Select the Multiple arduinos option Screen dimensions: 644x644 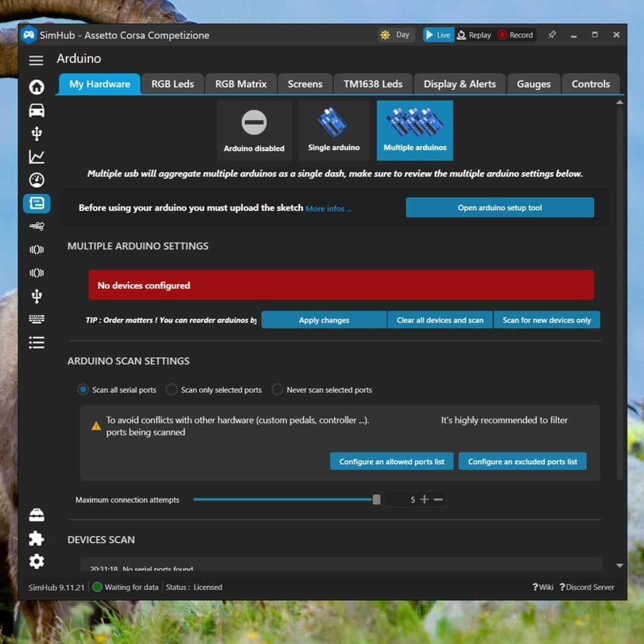(415, 130)
